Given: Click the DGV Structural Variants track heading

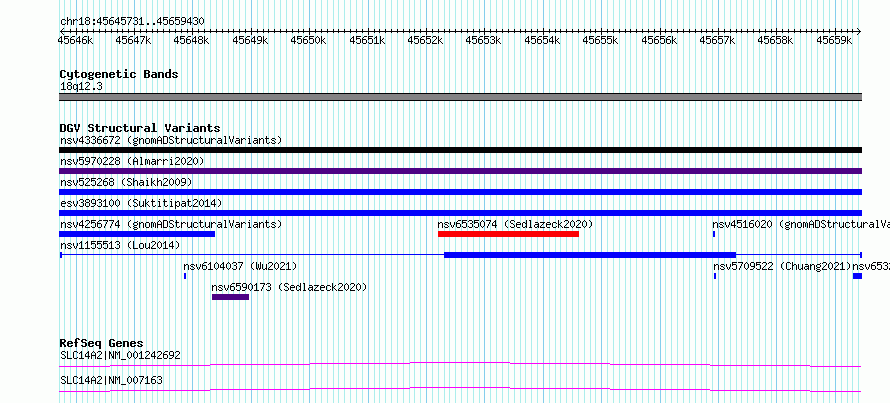Looking at the screenshot, I should pyautogui.click(x=140, y=128).
